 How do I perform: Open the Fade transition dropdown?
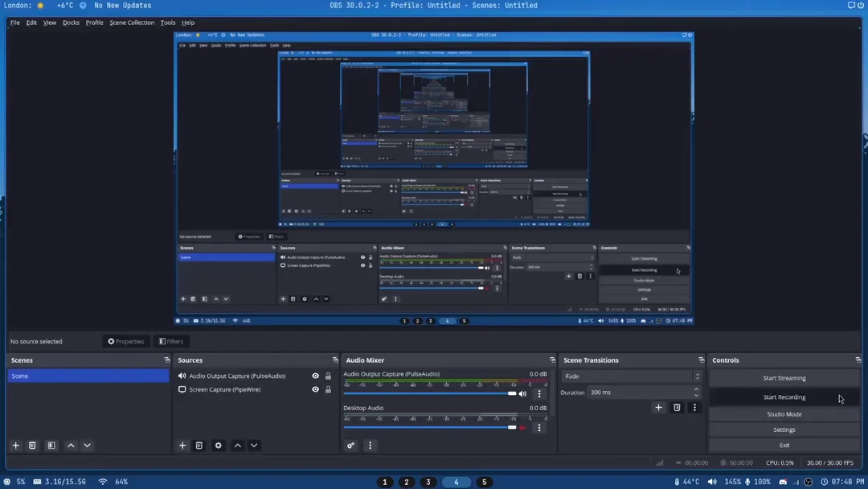point(695,376)
